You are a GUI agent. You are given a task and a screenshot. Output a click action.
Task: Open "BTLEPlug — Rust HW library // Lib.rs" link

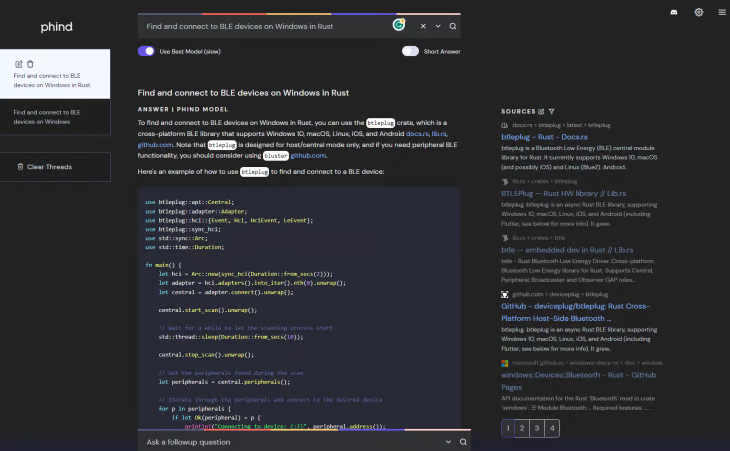563,194
